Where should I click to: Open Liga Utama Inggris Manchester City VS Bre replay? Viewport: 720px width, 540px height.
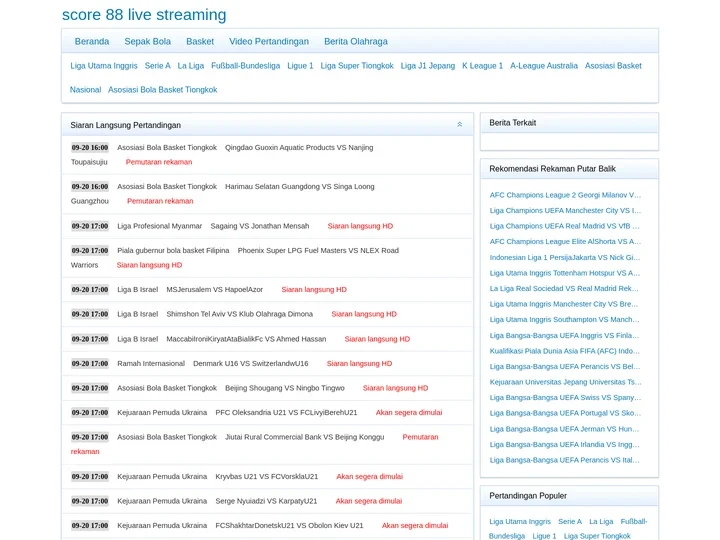click(x=565, y=304)
